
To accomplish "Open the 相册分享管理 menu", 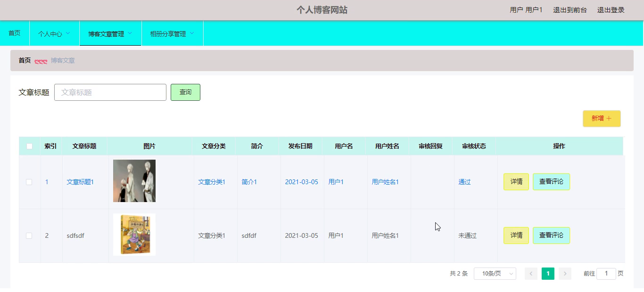I will [172, 34].
